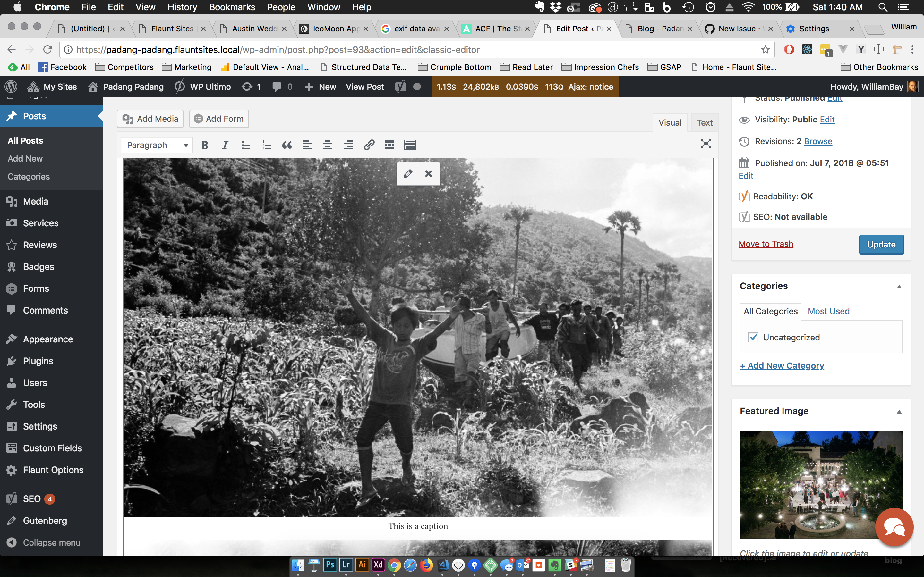Viewport: 924px width, 577px height.
Task: Switch to the Text editor tab
Action: pyautogui.click(x=704, y=123)
